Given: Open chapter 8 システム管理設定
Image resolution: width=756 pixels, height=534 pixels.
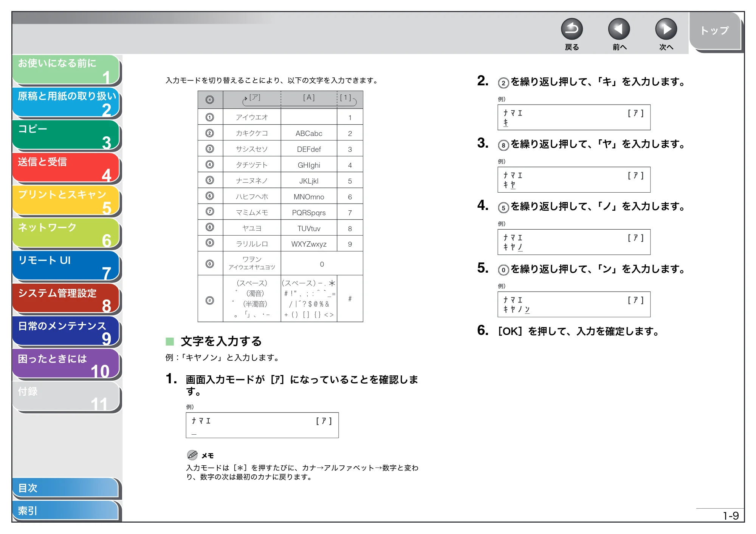Looking at the screenshot, I should pyautogui.click(x=66, y=299).
